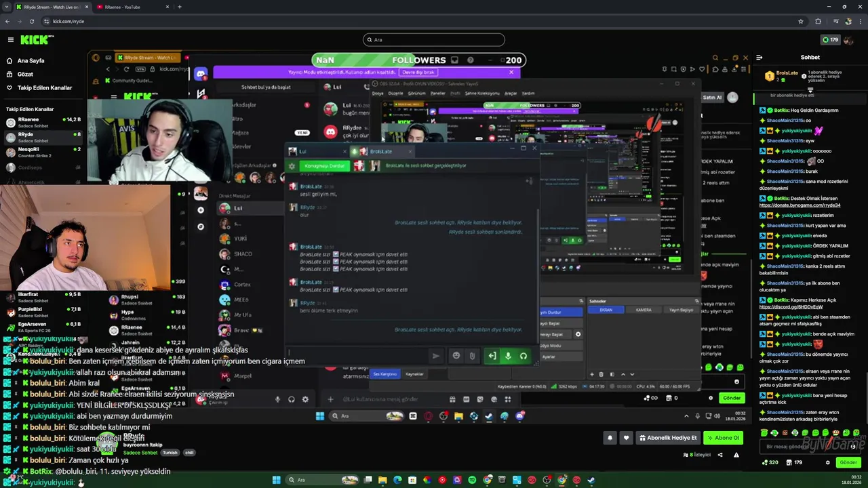The height and width of the screenshot is (488, 868).
Task: Click the Kick logo
Action: 34,40
